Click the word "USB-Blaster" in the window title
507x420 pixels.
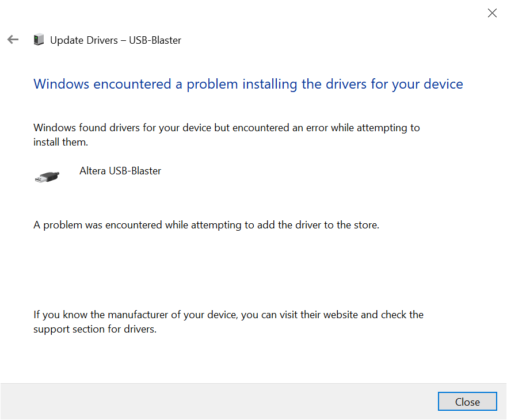coord(155,40)
